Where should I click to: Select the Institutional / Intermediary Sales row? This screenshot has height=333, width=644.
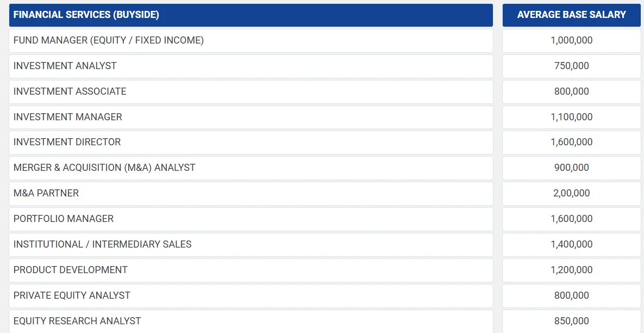pyautogui.click(x=103, y=244)
